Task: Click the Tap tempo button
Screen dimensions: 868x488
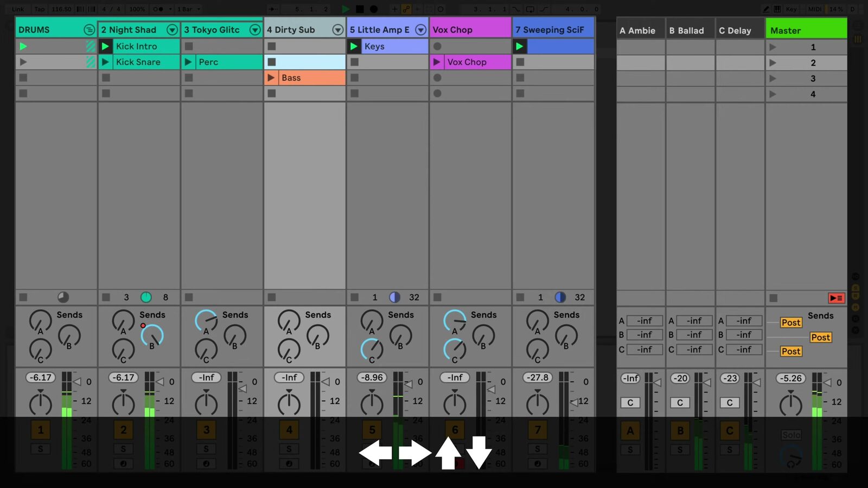Action: click(x=40, y=9)
